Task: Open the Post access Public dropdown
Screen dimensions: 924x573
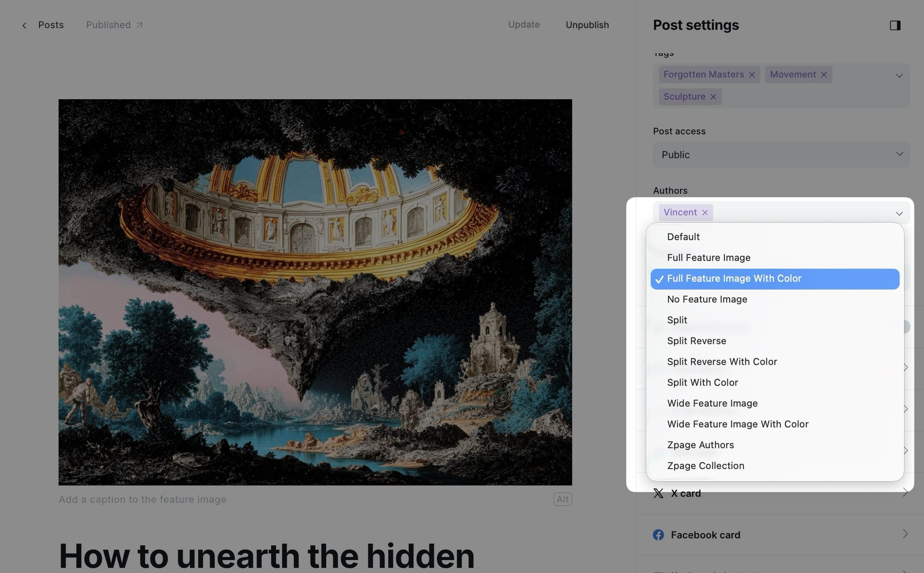Action: tap(781, 155)
